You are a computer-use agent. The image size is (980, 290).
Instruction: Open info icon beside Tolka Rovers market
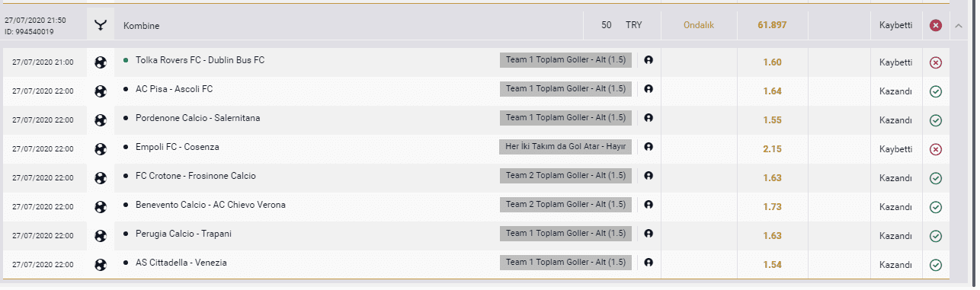click(649, 60)
